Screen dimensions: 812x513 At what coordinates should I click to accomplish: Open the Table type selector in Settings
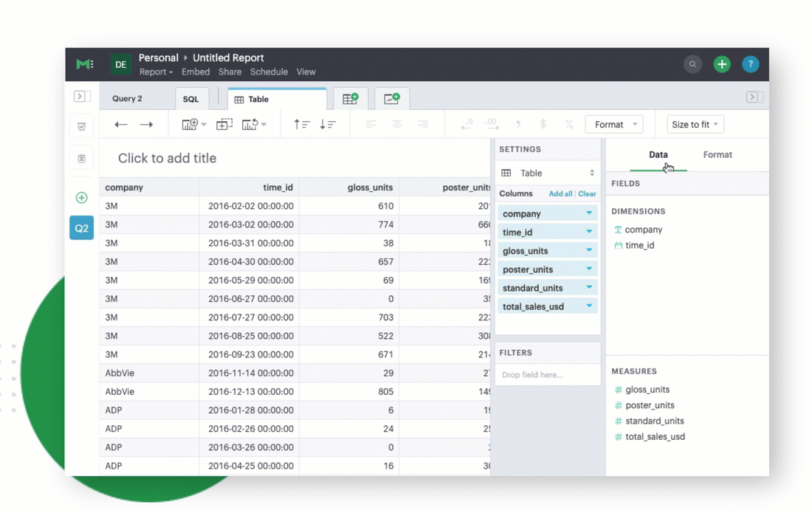548,173
